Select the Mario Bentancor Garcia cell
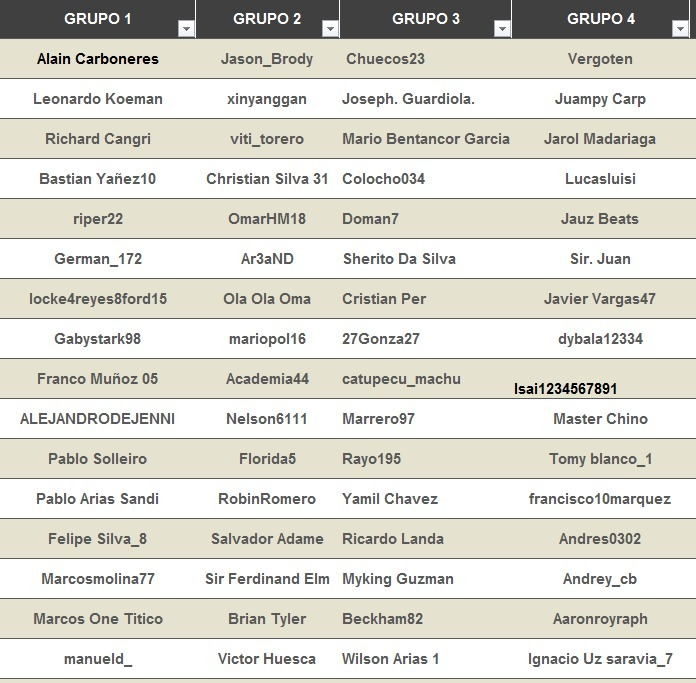696x683 pixels. [426, 139]
